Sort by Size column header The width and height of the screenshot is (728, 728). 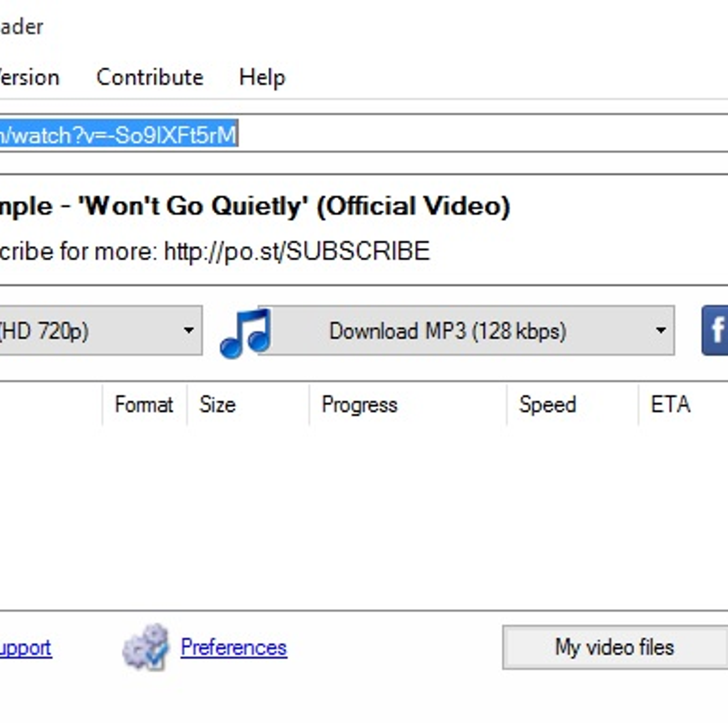248,404
